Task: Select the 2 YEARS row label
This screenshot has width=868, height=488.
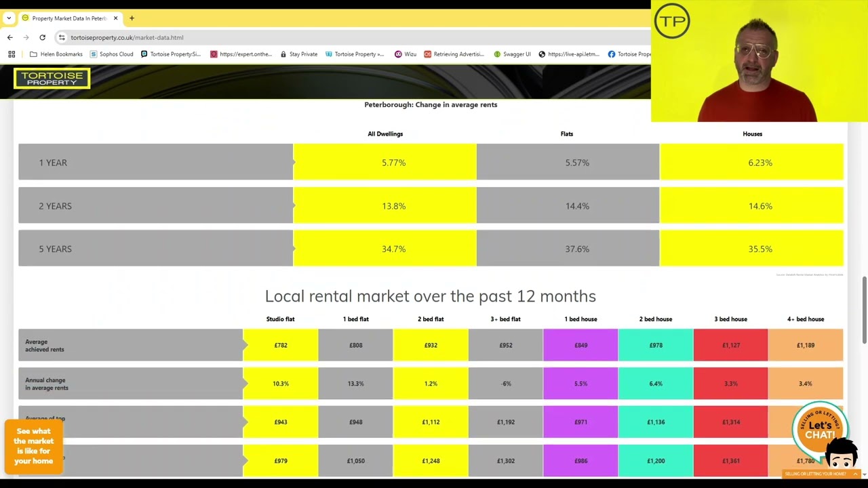Action: [x=55, y=206]
